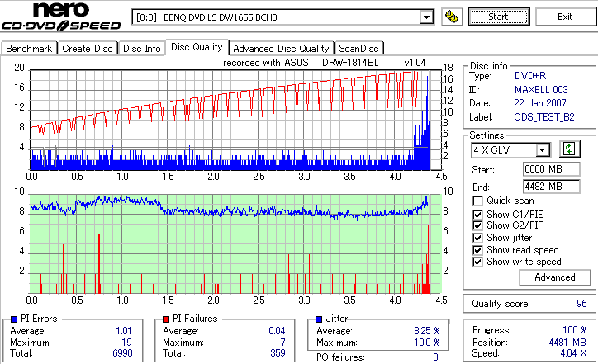The image size is (598, 364).
Task: Click the red PI Failures legend square
Action: click(166, 319)
